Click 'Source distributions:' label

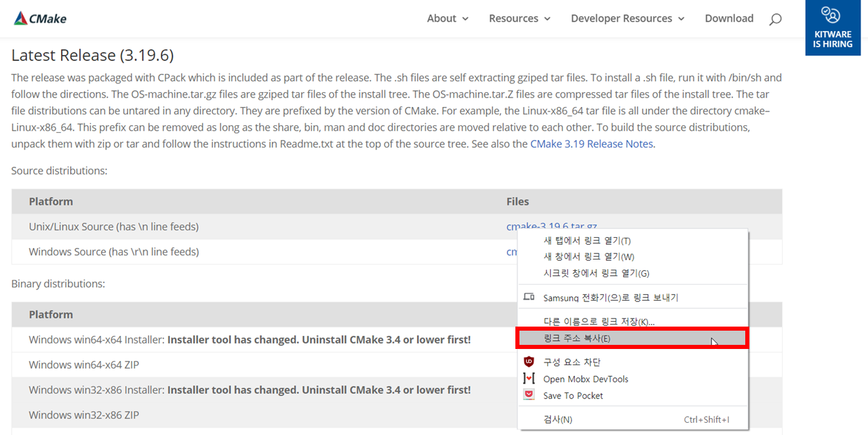coord(59,171)
